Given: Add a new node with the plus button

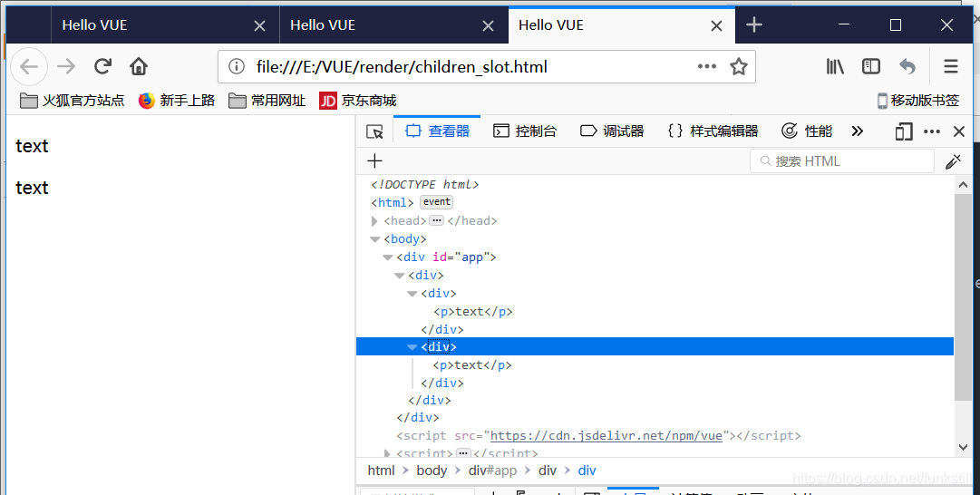Looking at the screenshot, I should pyautogui.click(x=374, y=160).
